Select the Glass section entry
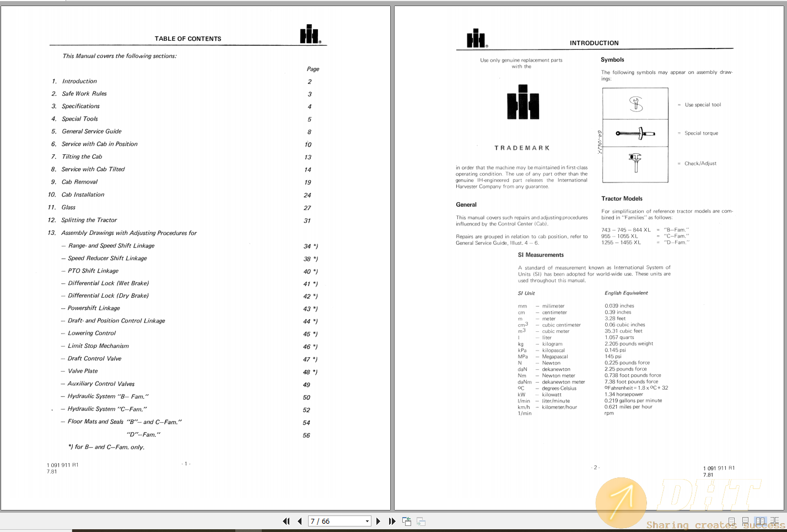 68,207
